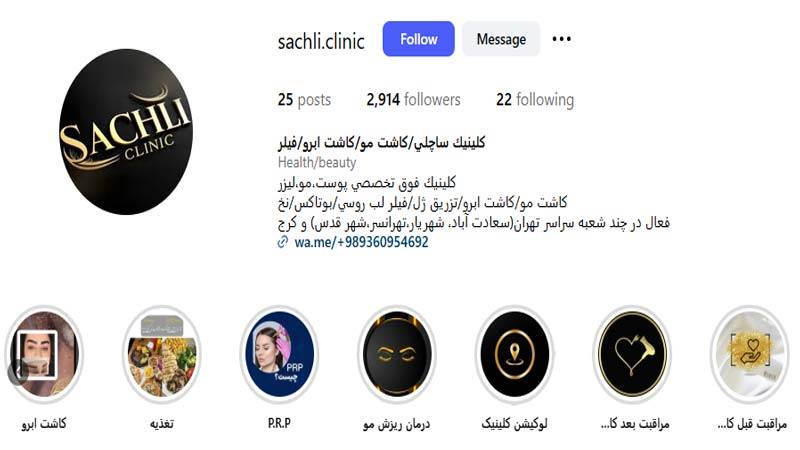The height and width of the screenshot is (450, 800).
Task: Open the three-dots options menu
Action: pyautogui.click(x=561, y=39)
